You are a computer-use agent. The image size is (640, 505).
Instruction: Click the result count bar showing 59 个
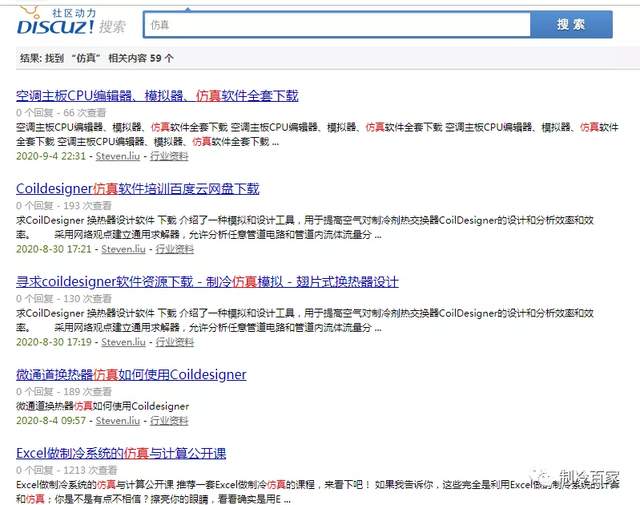(318, 58)
